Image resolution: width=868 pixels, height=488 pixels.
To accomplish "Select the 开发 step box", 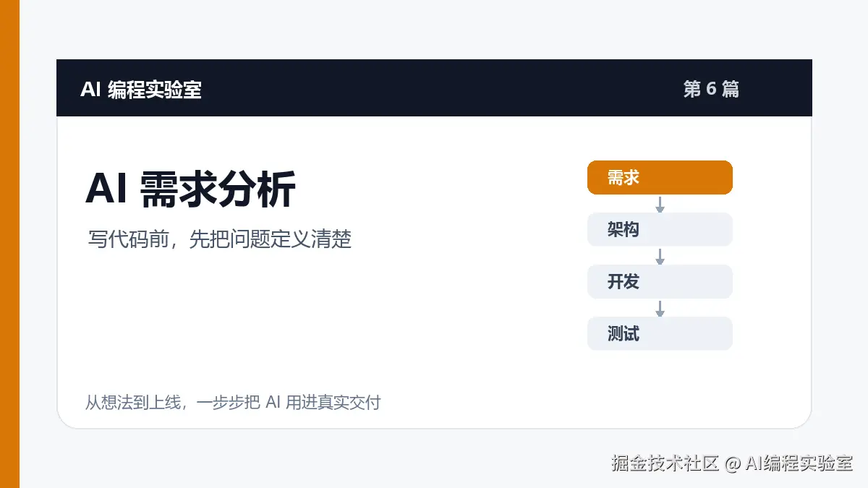I will 660,282.
